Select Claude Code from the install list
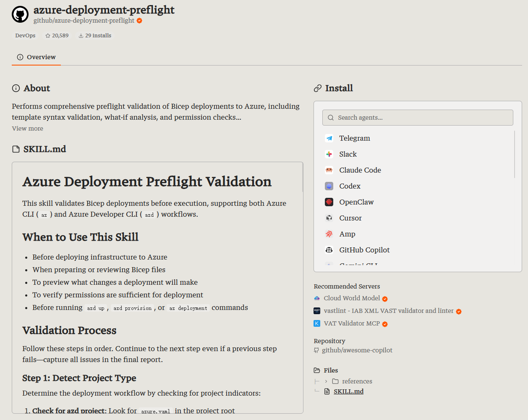 pyautogui.click(x=360, y=170)
